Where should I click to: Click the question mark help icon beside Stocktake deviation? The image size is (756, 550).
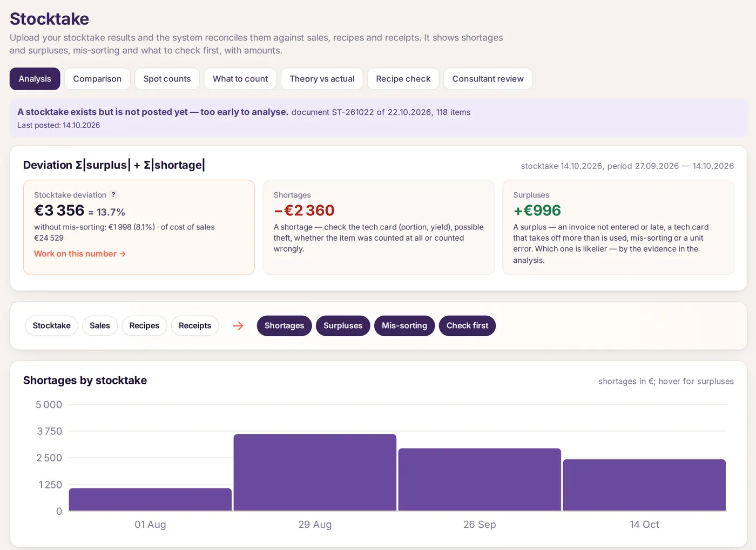[x=113, y=195]
